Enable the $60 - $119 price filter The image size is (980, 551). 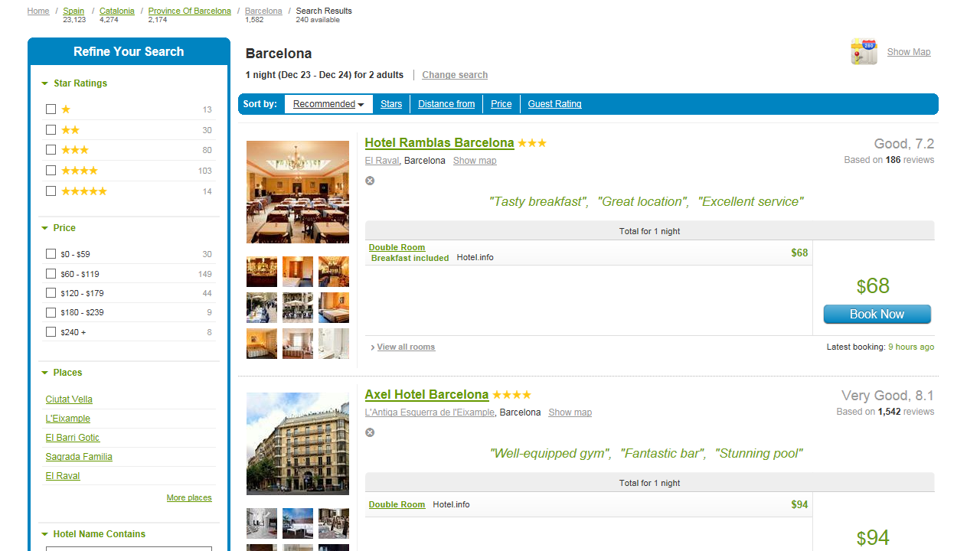[x=51, y=274]
